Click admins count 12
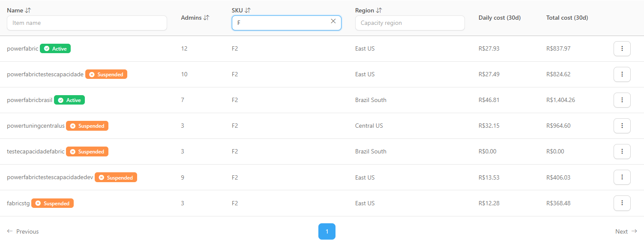644x240 pixels. point(184,48)
